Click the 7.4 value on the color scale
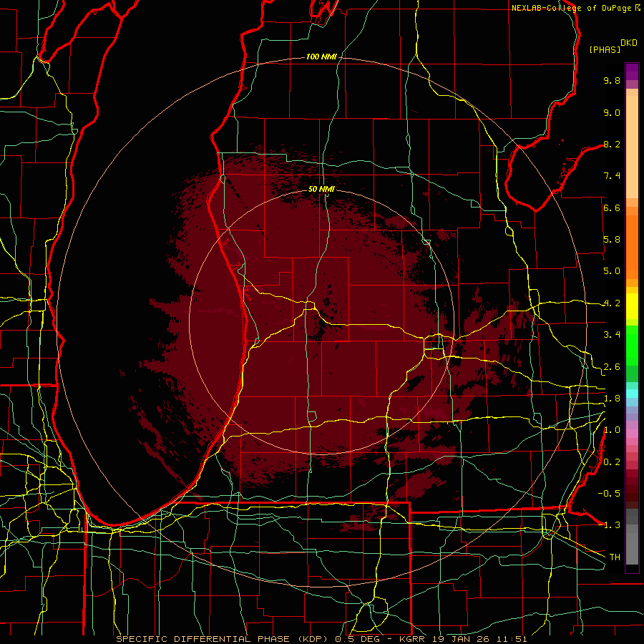This screenshot has width=644, height=644. tap(612, 176)
